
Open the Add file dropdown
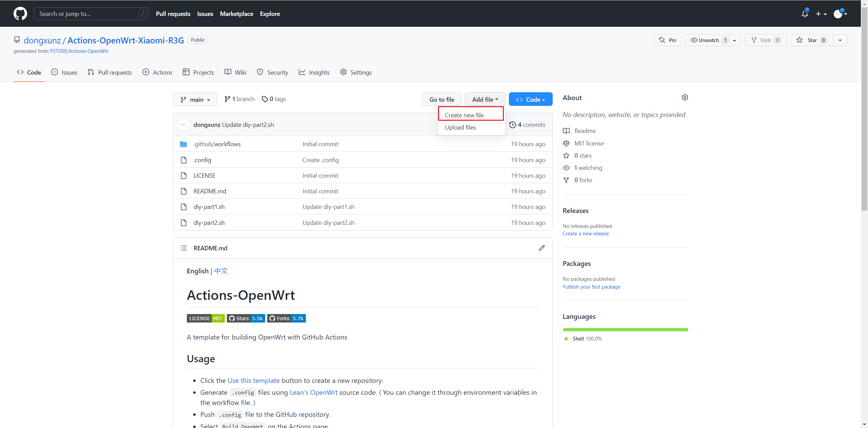[485, 99]
